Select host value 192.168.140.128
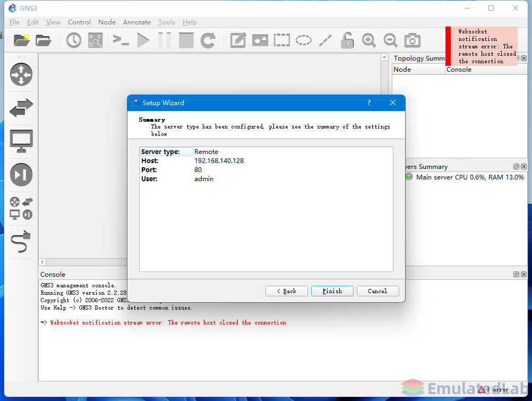 [x=219, y=160]
